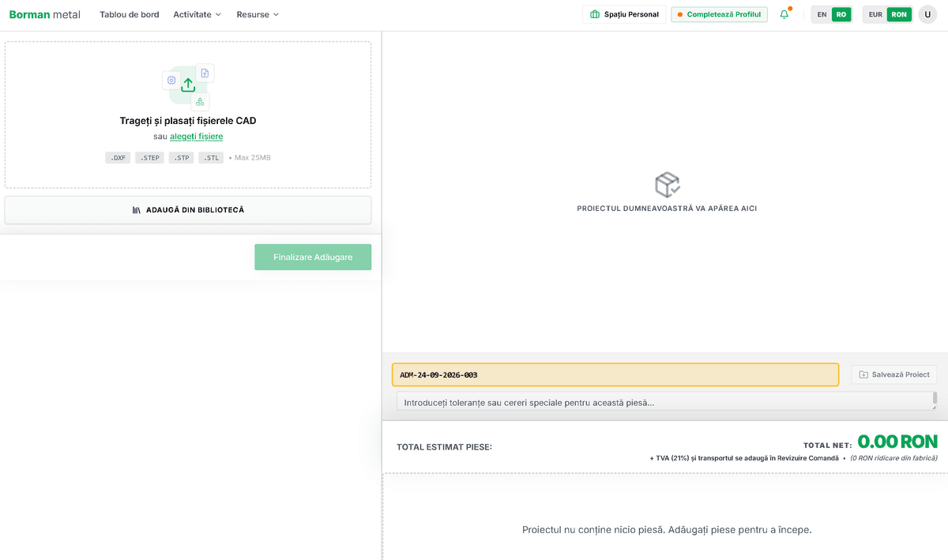
Task: Click Salvează Proiect button
Action: (x=894, y=374)
